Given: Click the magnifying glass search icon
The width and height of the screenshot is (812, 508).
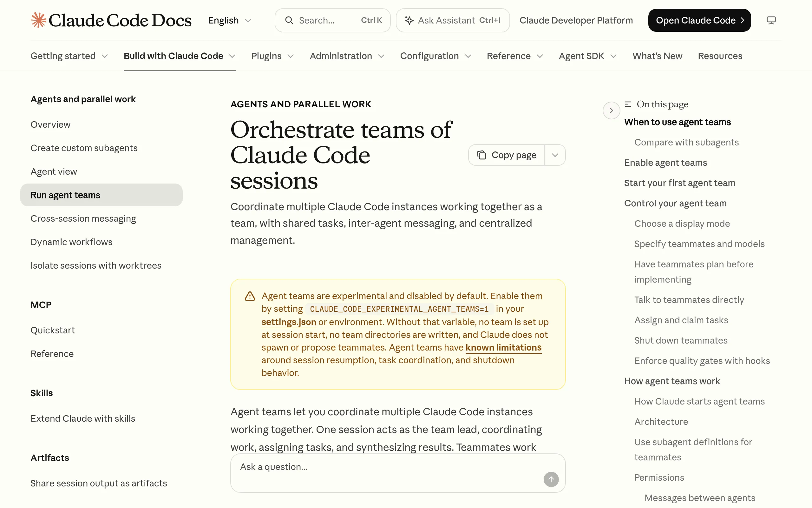Looking at the screenshot, I should pos(289,21).
